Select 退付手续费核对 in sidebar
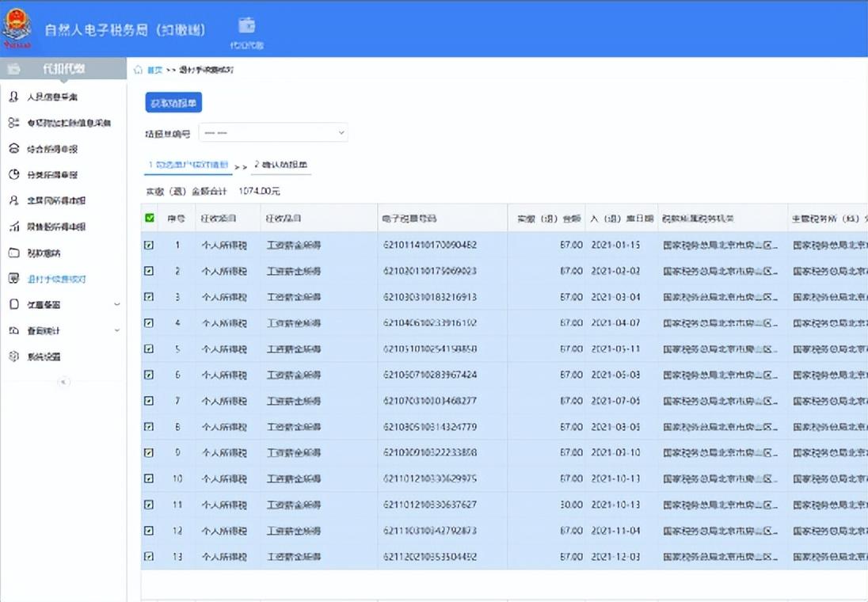868x602 pixels. (56, 279)
